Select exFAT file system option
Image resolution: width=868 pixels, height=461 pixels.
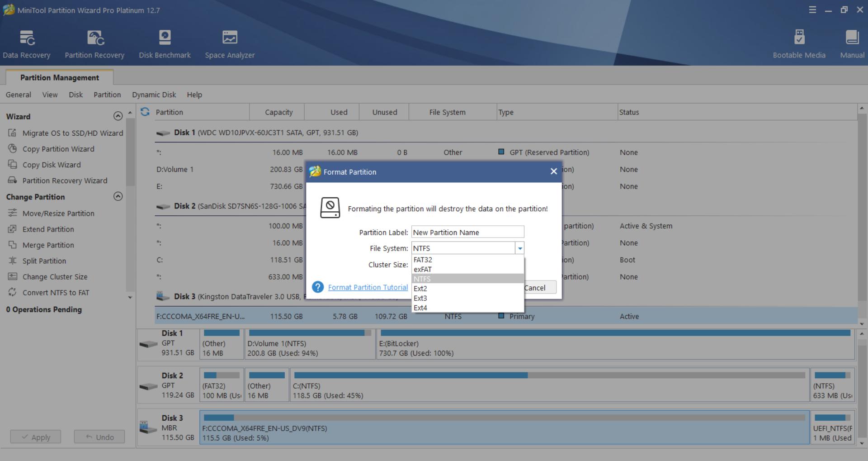pyautogui.click(x=423, y=269)
